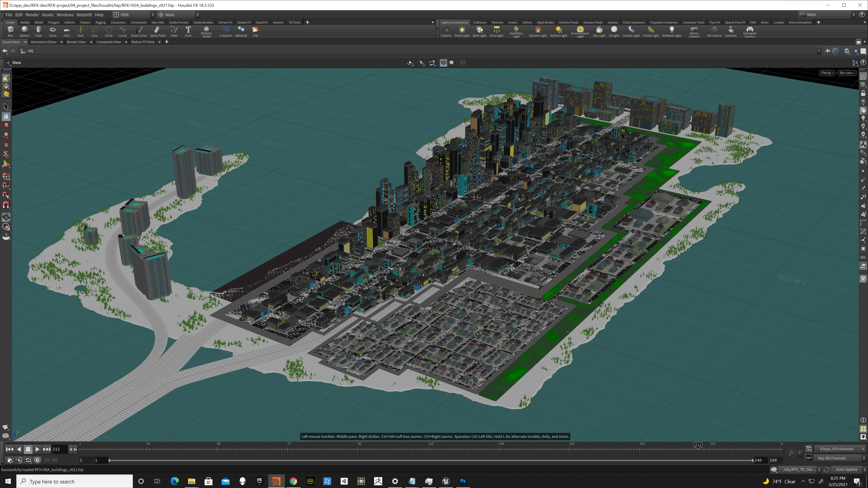Add a Grid primitive

66,31
